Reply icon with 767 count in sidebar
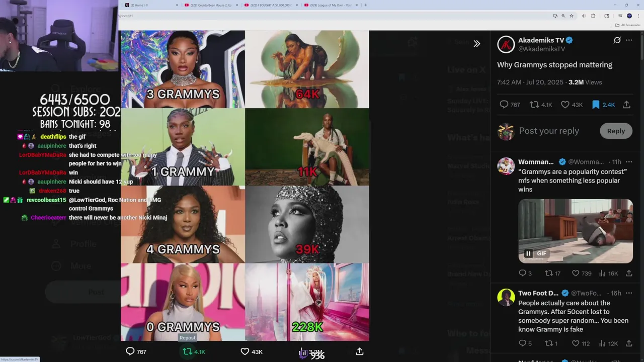644x362 pixels. (509, 105)
